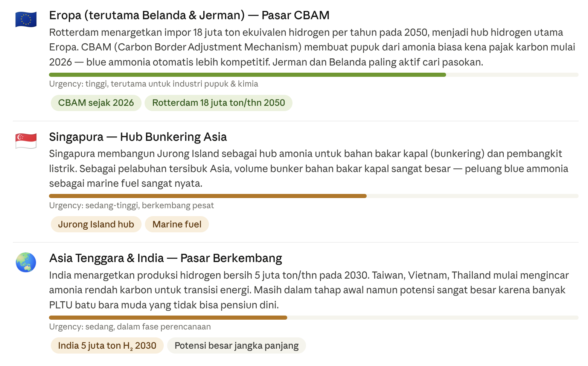588x366 pixels.
Task: Open 'Singapura — Hub Bunkering Asia' heading
Action: pos(138,137)
